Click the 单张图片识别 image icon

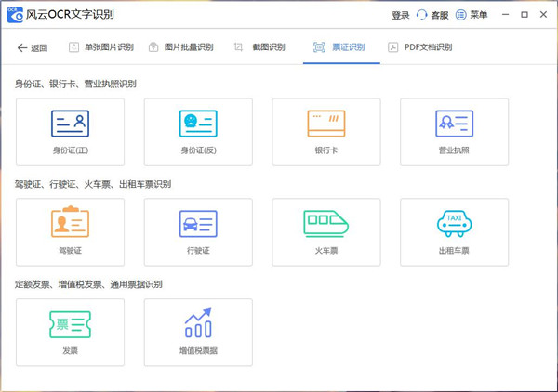[x=73, y=47]
